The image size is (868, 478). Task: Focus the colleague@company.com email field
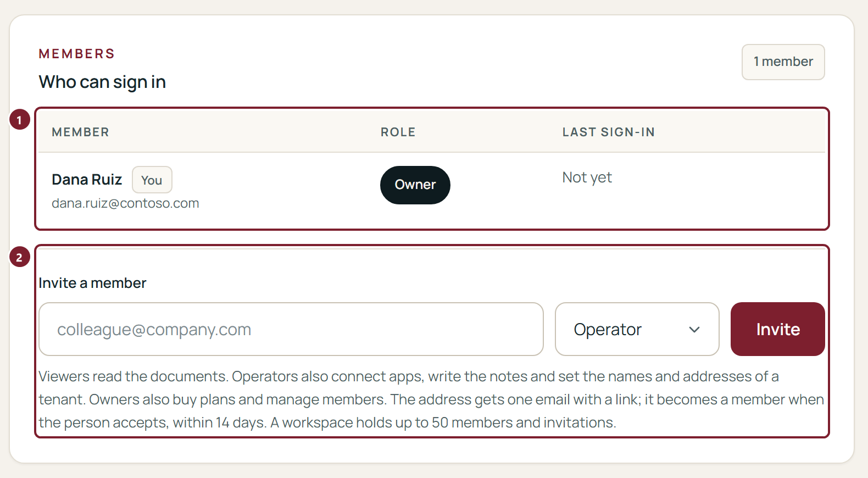pyautogui.click(x=291, y=329)
